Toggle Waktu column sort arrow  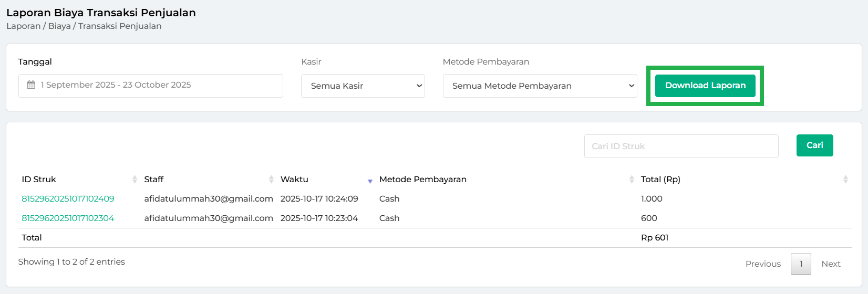pos(370,181)
